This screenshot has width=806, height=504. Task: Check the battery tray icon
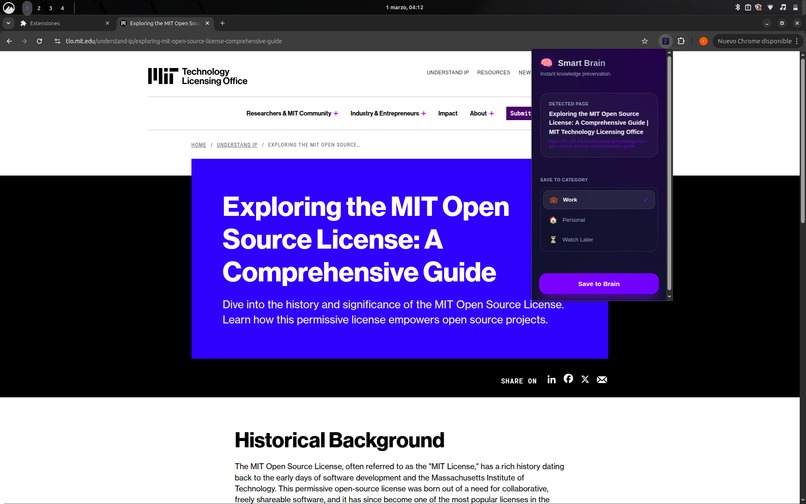pyautogui.click(x=796, y=7)
